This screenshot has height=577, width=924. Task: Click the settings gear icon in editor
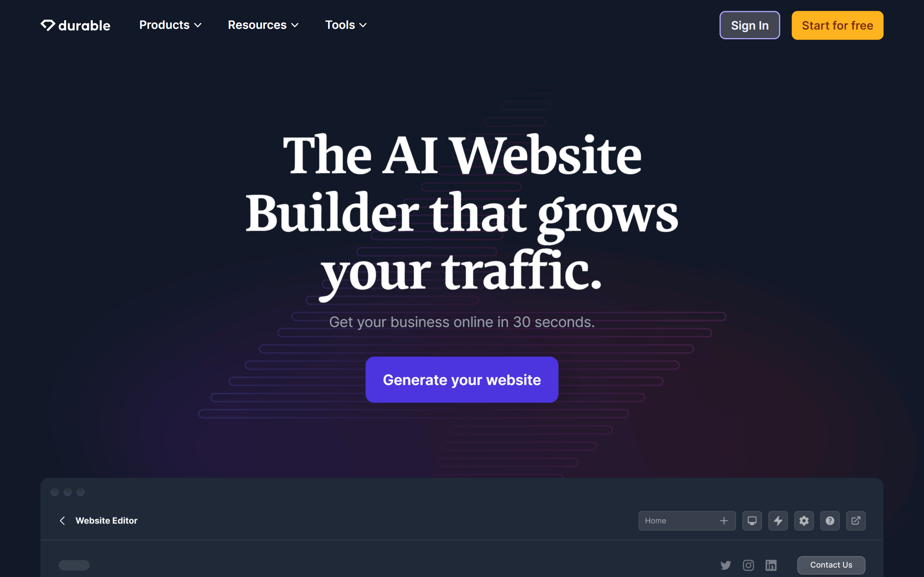pos(803,520)
